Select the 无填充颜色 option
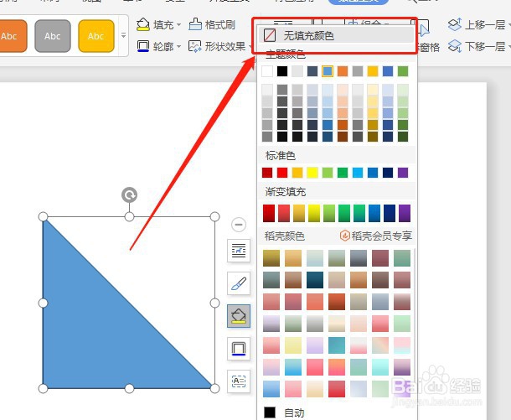Viewport: 511px width, 420px height. [x=336, y=35]
